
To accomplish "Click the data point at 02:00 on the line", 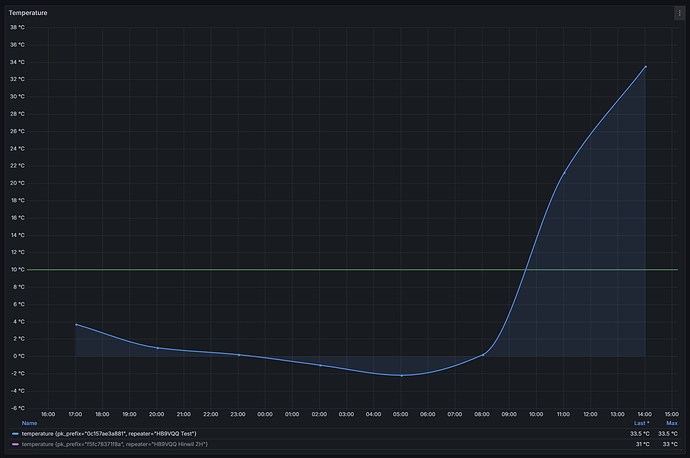I will tap(320, 365).
